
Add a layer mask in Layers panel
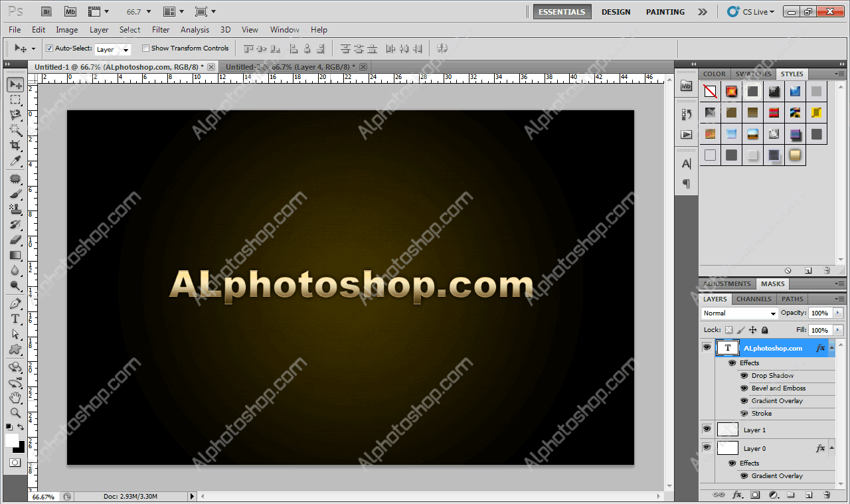(755, 495)
